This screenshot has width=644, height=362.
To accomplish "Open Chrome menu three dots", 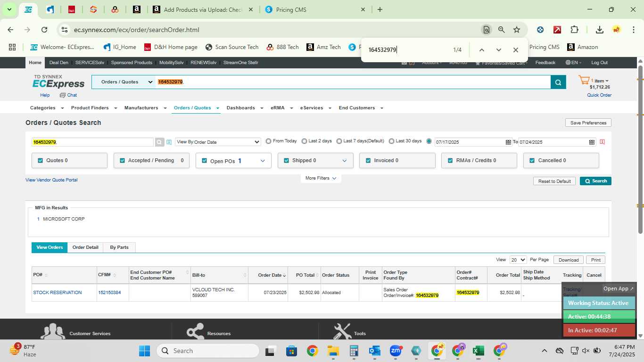I will click(633, 30).
